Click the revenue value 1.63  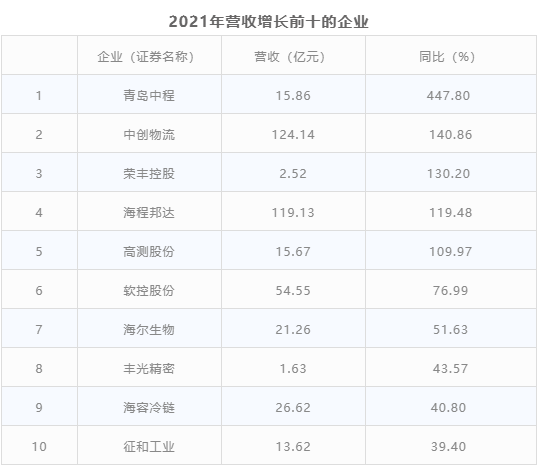[293, 369]
